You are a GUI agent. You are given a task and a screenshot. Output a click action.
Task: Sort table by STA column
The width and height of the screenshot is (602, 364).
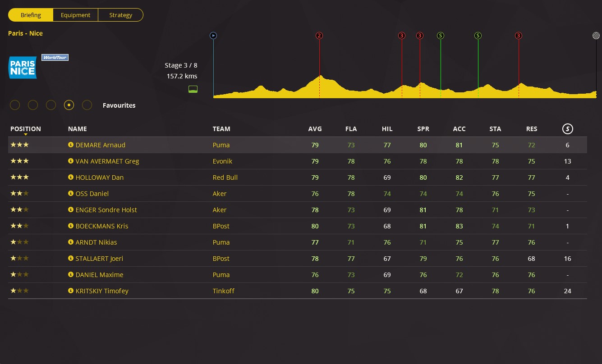pos(496,129)
